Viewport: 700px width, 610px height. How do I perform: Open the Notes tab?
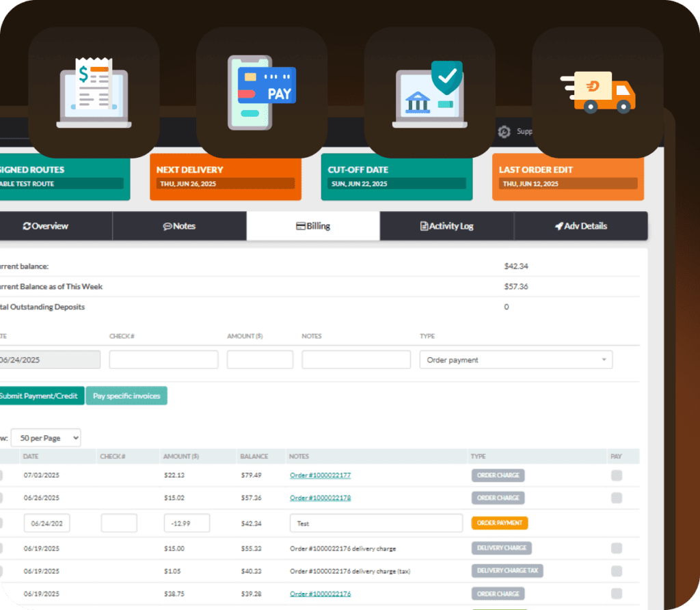(180, 226)
